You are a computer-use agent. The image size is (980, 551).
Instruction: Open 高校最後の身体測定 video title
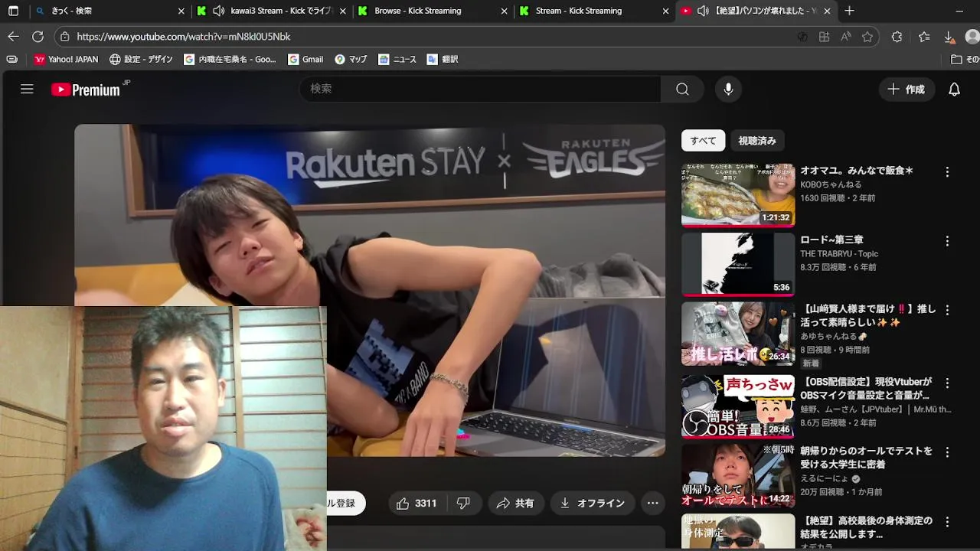(866, 527)
